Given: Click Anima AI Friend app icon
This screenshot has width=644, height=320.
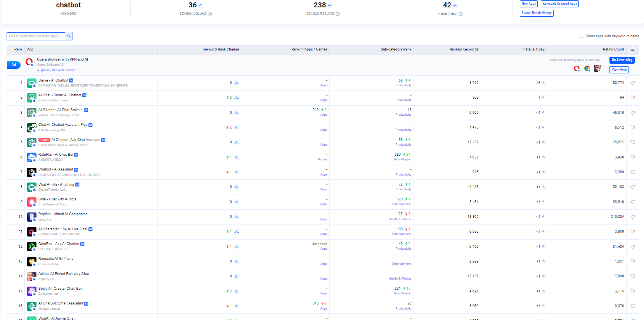Looking at the screenshot, I should pos(32,276).
